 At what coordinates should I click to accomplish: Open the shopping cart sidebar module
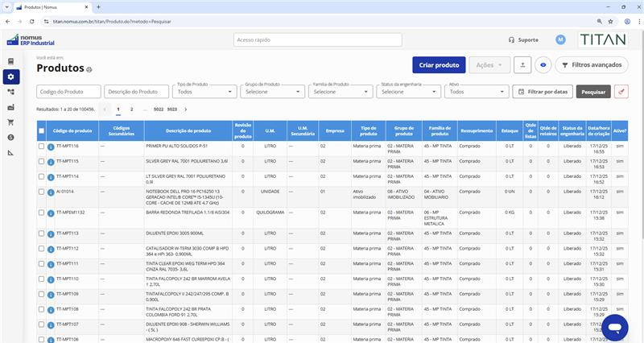[x=10, y=122]
